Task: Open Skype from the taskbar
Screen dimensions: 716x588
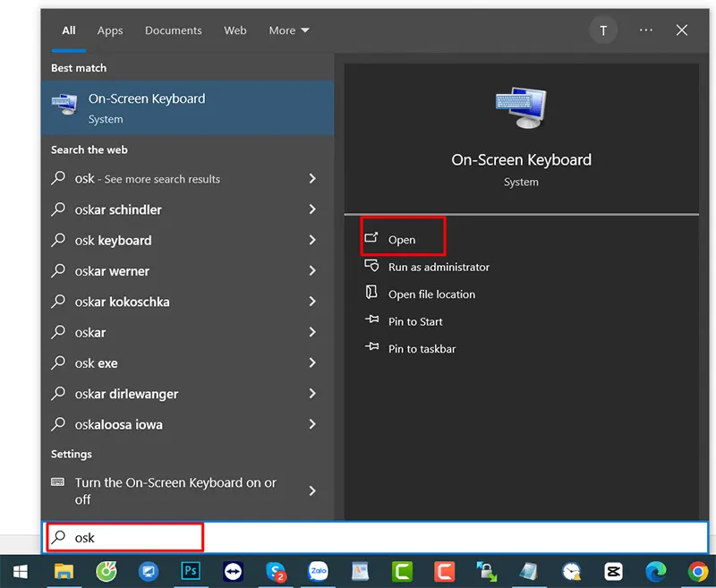Action: pyautogui.click(x=276, y=571)
